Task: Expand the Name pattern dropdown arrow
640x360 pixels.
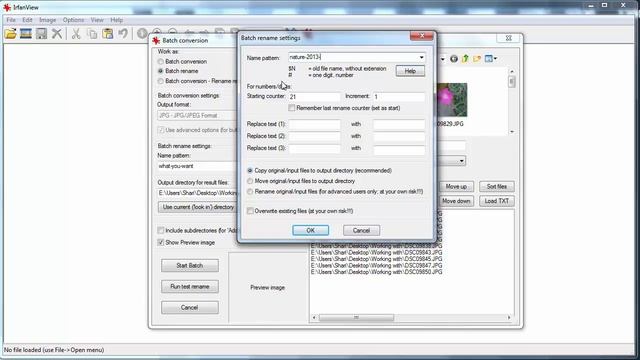Action: point(421,58)
